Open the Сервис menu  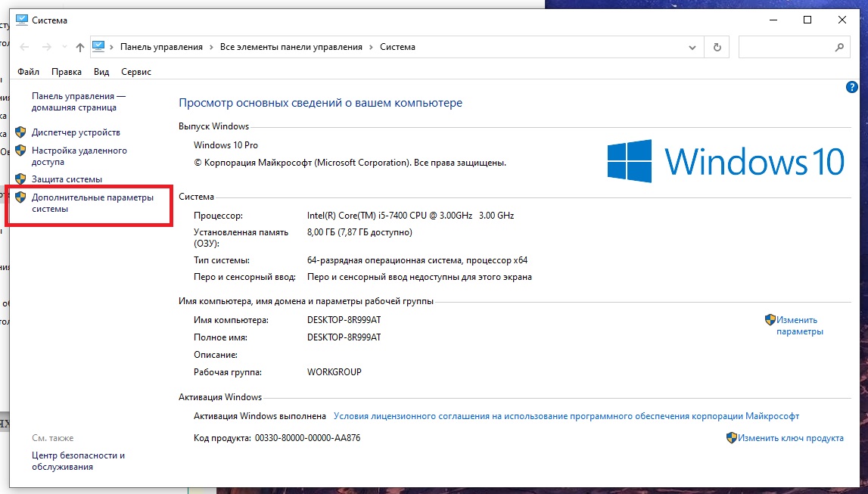tap(135, 72)
